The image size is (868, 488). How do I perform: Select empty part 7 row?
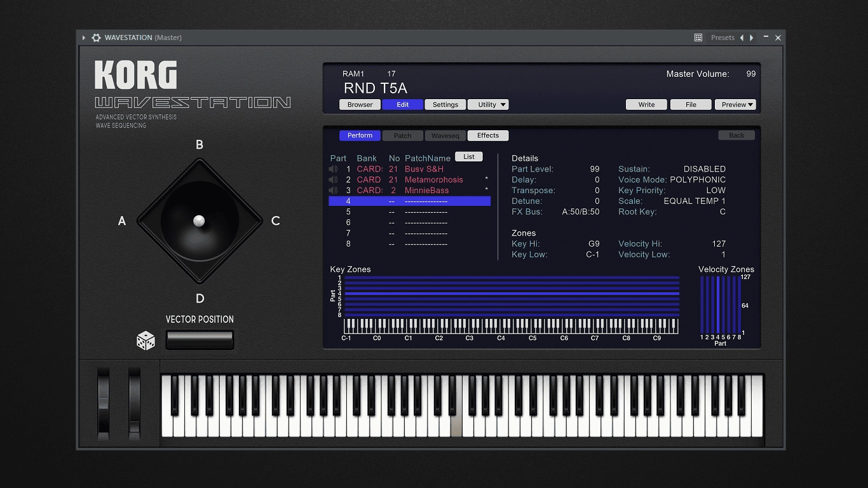[x=410, y=233]
